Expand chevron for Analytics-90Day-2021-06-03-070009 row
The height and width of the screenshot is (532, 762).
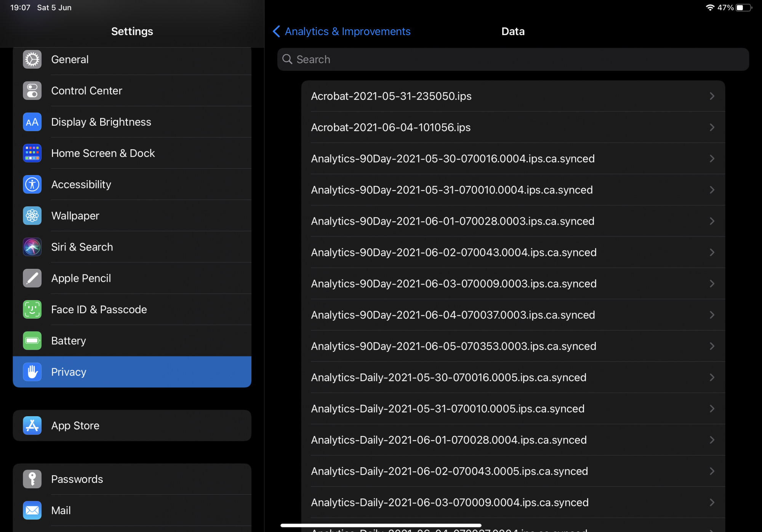712,283
